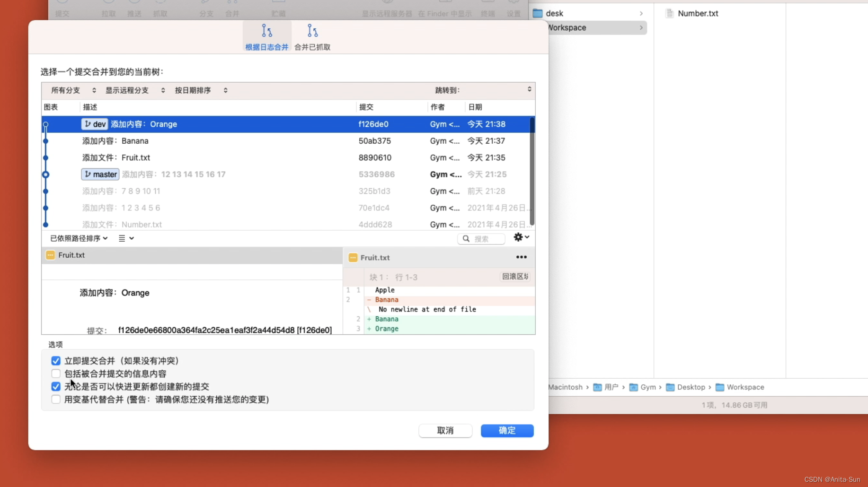Click the 回滚区块 button
The height and width of the screenshot is (487, 868).
pos(515,277)
